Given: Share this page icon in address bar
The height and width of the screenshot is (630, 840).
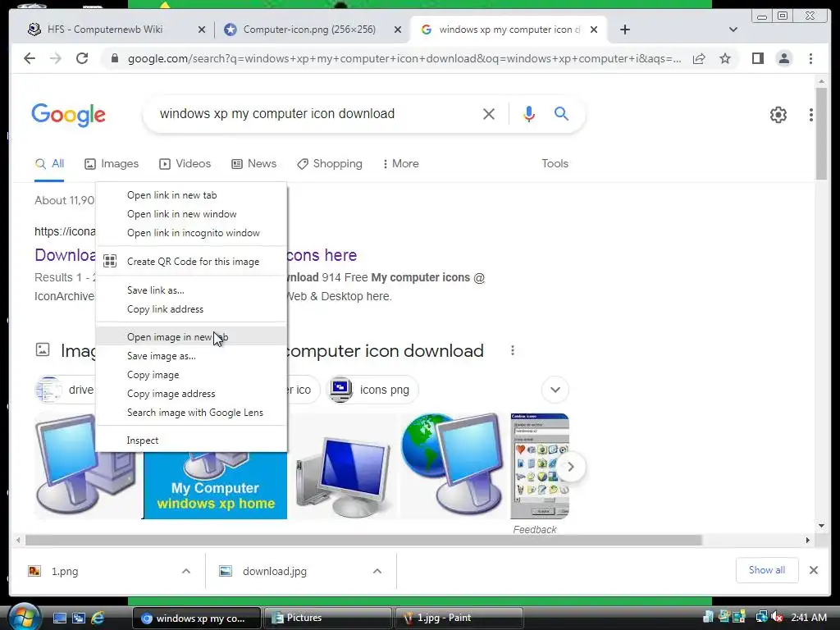Looking at the screenshot, I should pos(699,58).
